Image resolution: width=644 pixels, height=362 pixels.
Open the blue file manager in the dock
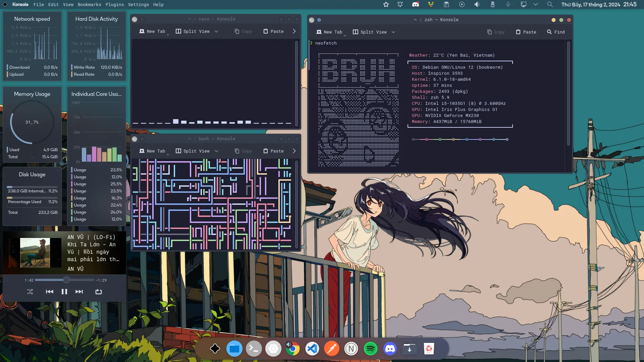tap(234, 349)
